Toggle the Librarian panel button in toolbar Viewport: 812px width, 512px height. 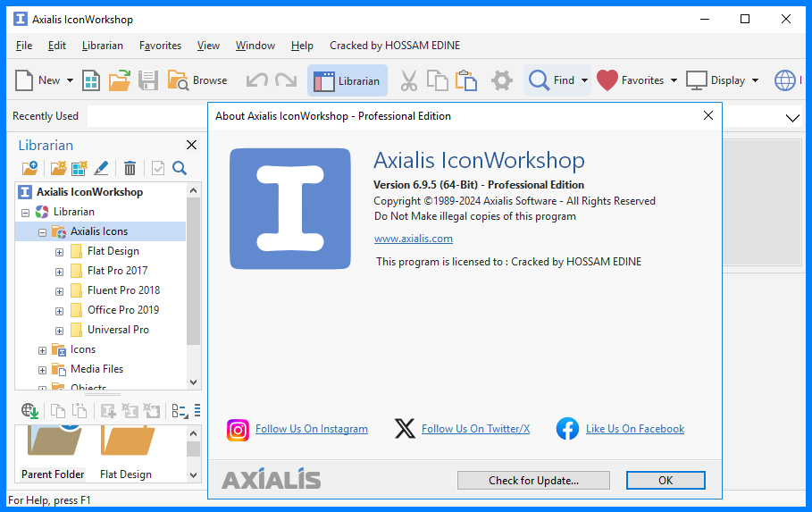point(347,80)
